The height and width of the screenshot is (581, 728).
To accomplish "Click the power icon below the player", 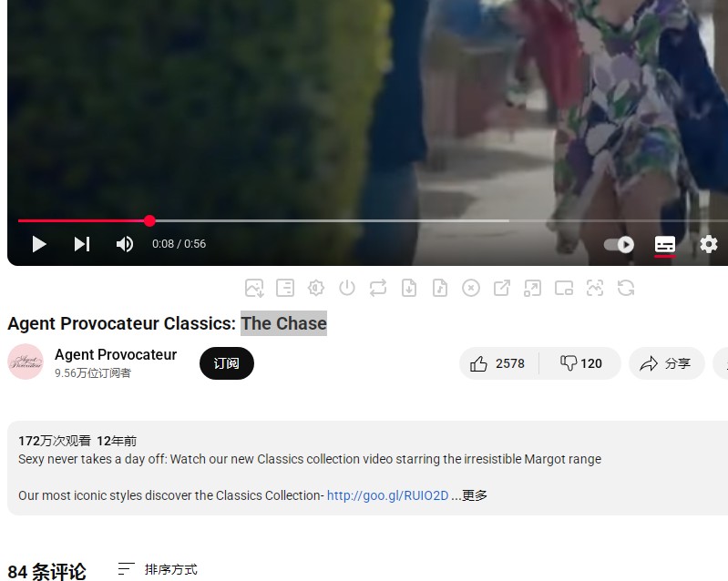I will tap(347, 288).
